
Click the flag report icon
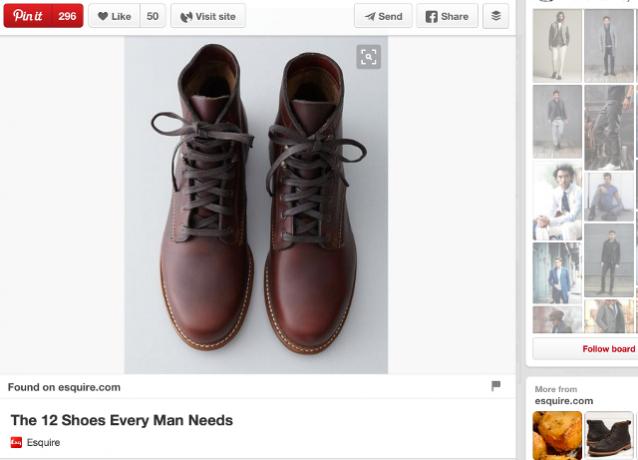[x=496, y=386]
